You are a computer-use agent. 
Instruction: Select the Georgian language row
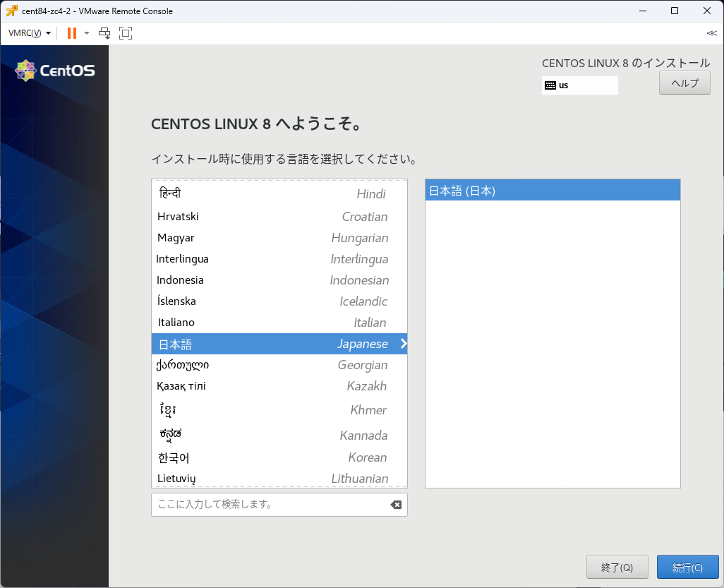tap(279, 365)
